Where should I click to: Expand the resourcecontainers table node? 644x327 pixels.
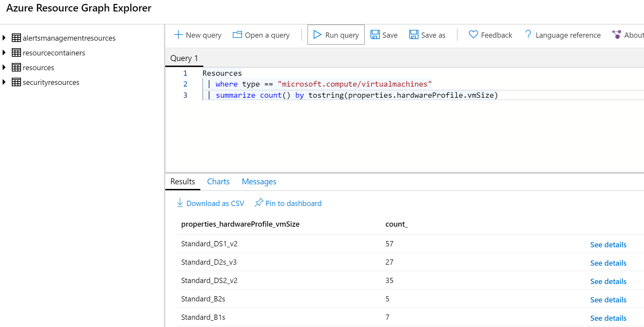[x=4, y=52]
